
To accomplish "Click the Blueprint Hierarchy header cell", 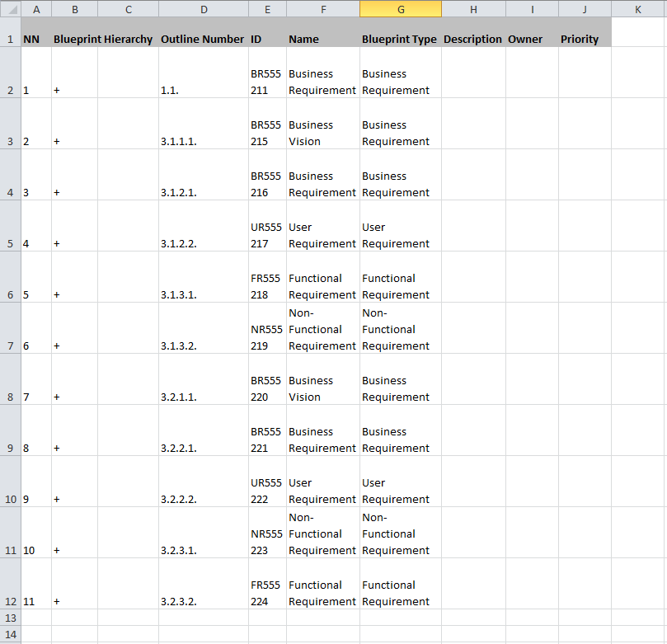I will pyautogui.click(x=105, y=32).
